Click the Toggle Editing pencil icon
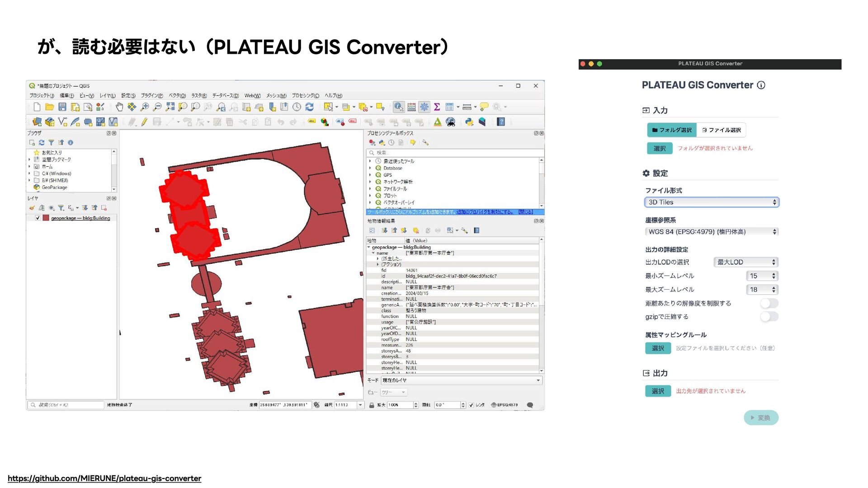Screen dimensions: 868x488 point(144,122)
